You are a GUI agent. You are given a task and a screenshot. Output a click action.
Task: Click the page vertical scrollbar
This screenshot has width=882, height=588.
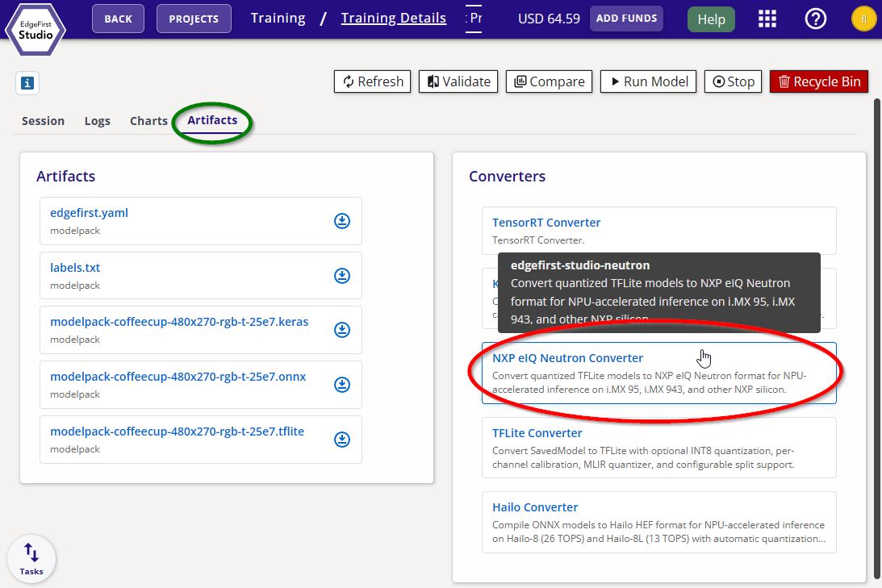tap(877, 337)
